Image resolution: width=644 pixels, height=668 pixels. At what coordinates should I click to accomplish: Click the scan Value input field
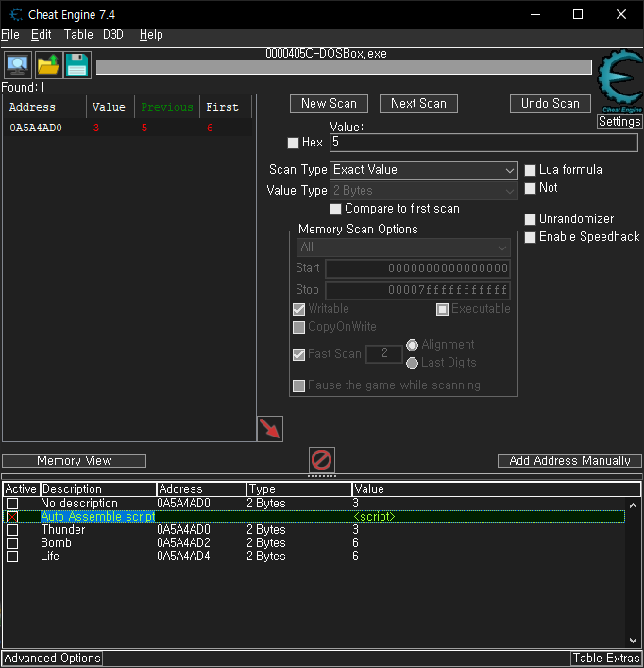483,143
